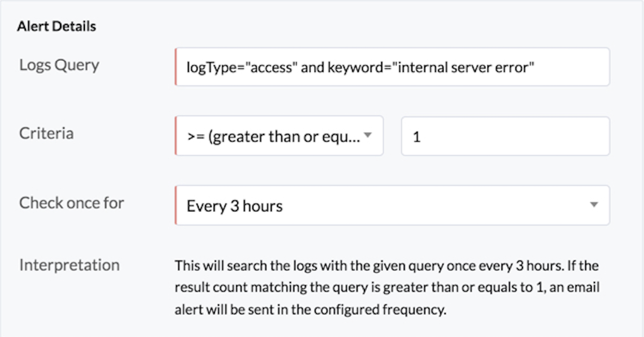
Task: Click the red required marker on Criteria dropdown
Action: pyautogui.click(x=176, y=136)
